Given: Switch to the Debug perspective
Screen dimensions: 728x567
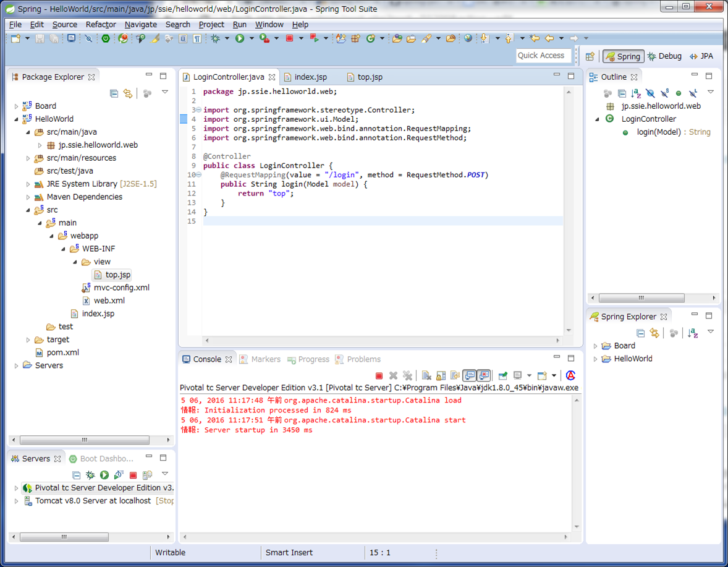Looking at the screenshot, I should click(664, 56).
